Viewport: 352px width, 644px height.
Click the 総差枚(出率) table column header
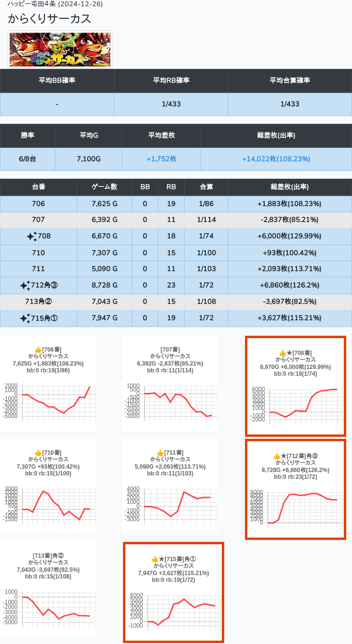coord(289,187)
